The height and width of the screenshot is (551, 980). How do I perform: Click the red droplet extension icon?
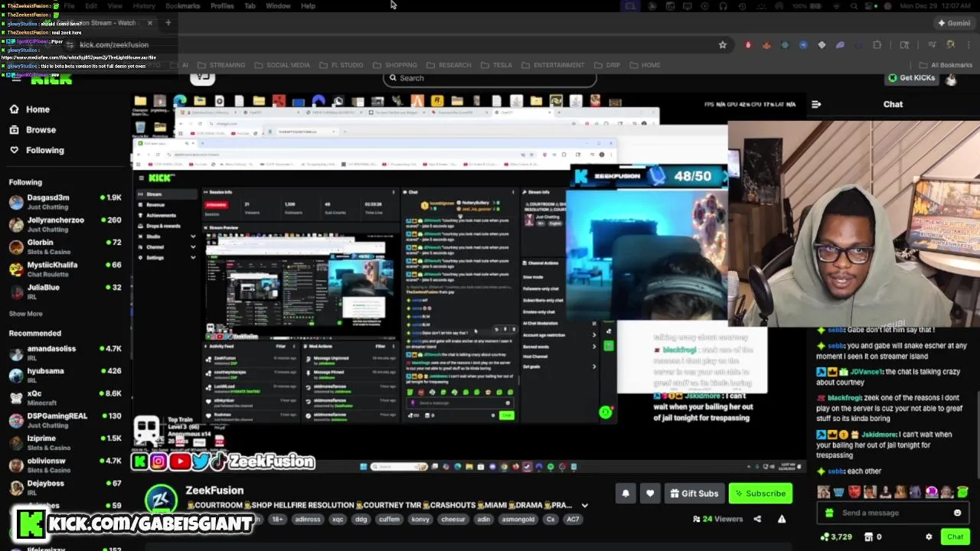tap(748, 45)
